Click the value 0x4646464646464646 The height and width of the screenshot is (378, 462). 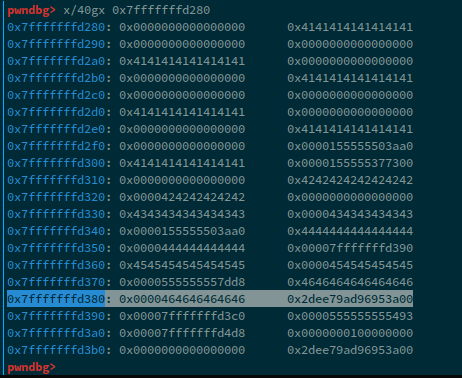350,282
